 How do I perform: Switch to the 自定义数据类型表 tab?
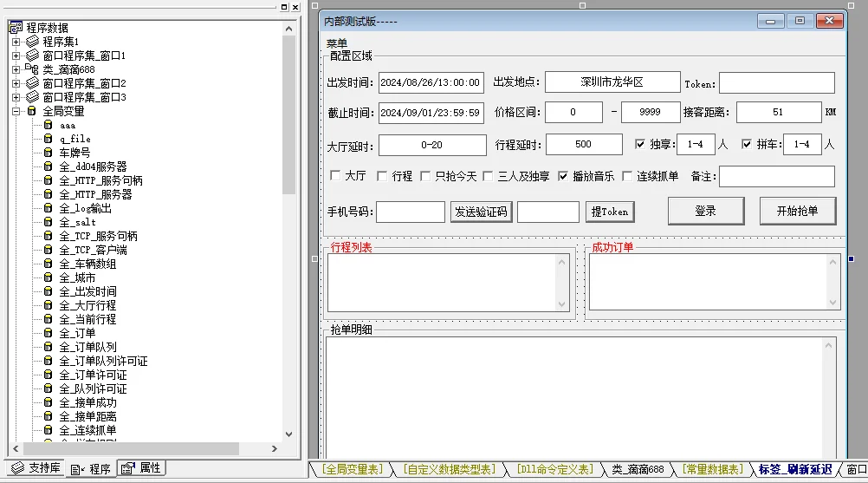pyautogui.click(x=450, y=469)
